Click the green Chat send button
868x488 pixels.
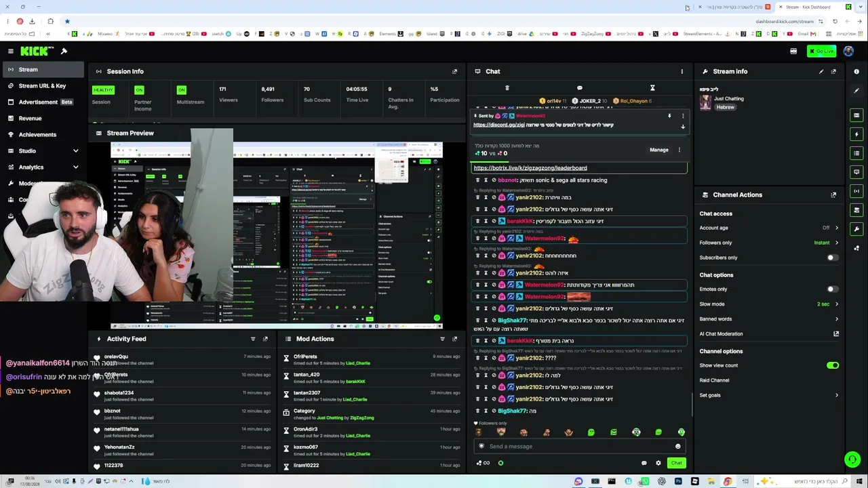[676, 463]
